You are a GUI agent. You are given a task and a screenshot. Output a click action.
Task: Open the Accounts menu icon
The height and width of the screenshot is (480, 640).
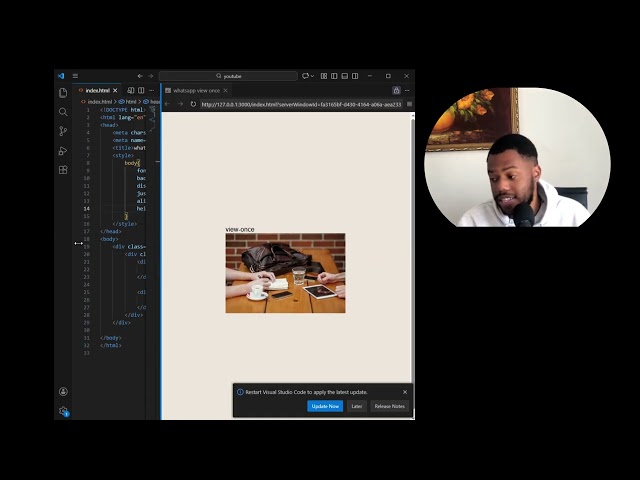click(x=63, y=391)
